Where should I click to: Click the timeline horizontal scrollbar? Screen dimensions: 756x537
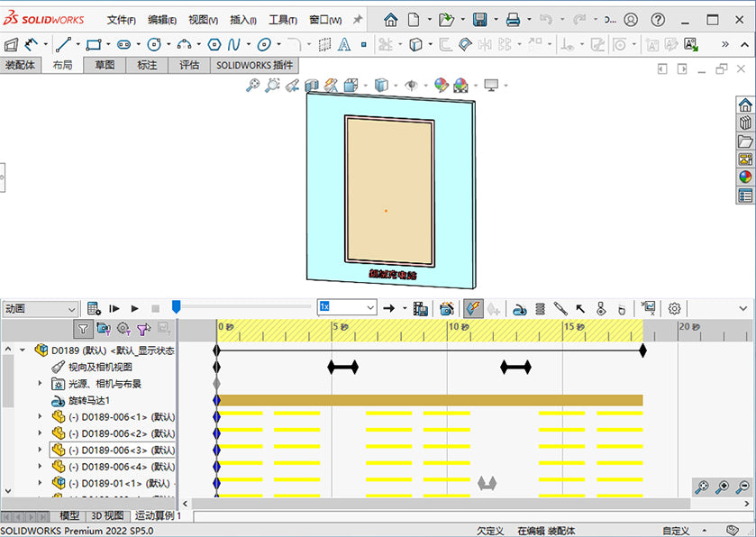pyautogui.click(x=441, y=504)
